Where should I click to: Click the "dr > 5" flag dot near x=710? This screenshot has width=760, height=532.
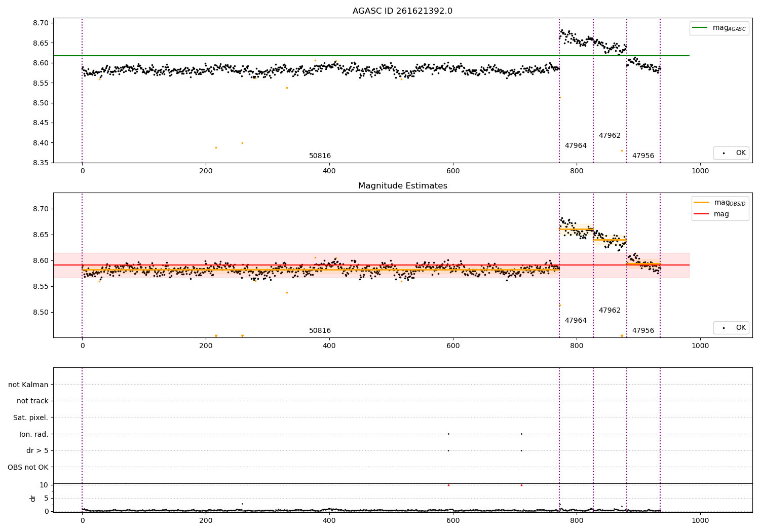[x=521, y=450]
